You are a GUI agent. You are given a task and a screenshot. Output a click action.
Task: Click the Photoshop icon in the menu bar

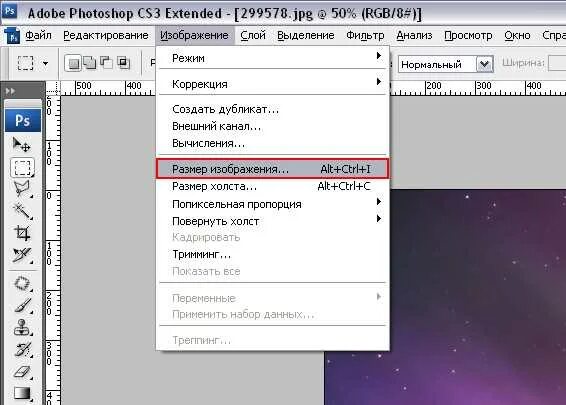[12, 35]
